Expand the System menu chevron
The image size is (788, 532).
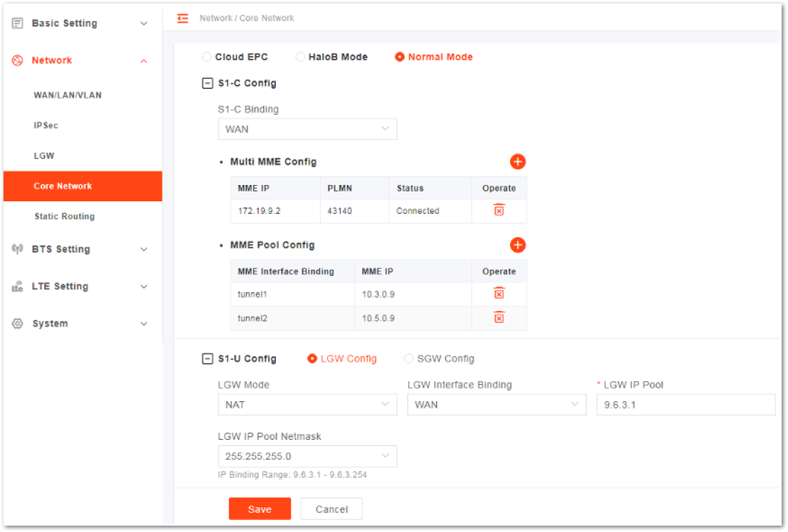[x=144, y=324]
